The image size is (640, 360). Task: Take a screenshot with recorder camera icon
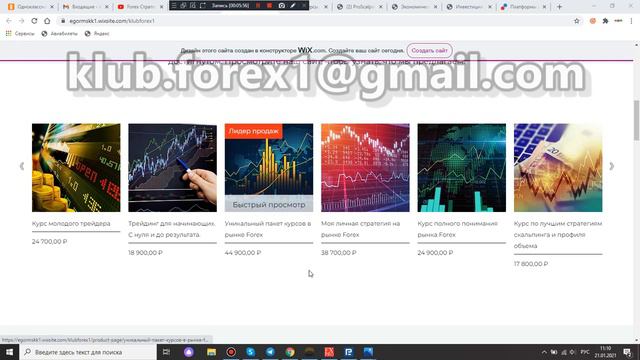282,5
